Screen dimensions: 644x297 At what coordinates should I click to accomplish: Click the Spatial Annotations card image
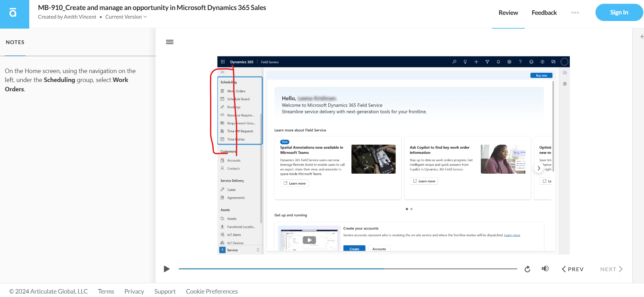coord(373,159)
